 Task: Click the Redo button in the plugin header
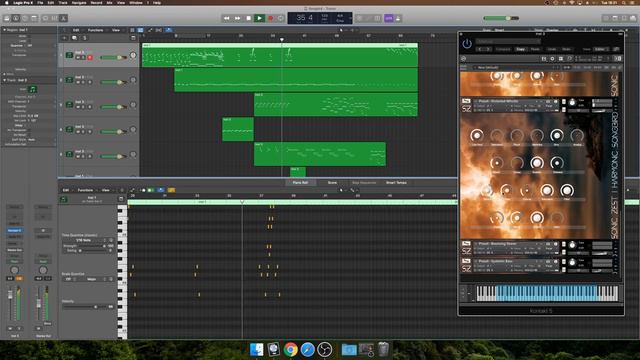(567, 49)
